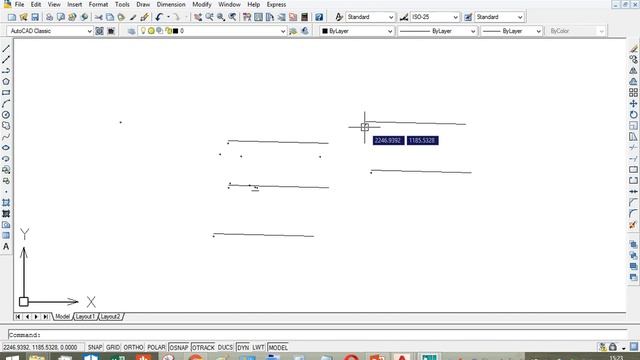Open the Modify menu
640x360 pixels.
point(202,4)
